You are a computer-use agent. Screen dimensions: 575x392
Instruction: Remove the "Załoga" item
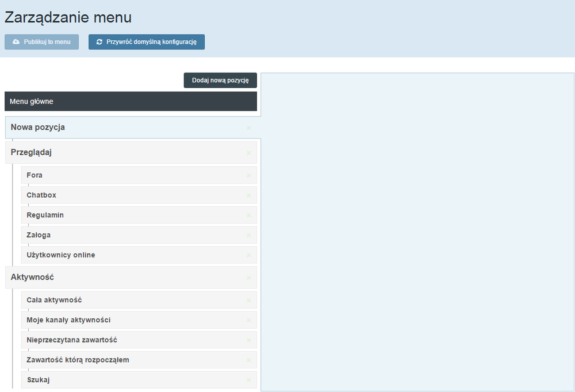[x=248, y=235]
